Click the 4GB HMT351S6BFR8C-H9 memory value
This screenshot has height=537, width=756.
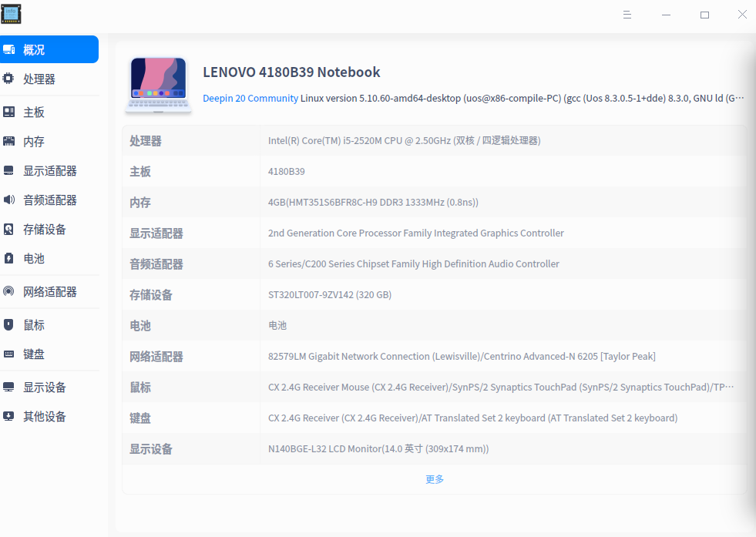[373, 203]
